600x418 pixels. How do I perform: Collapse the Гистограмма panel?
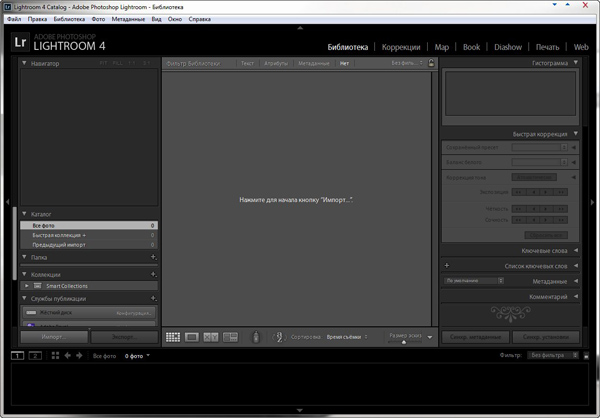click(x=576, y=62)
